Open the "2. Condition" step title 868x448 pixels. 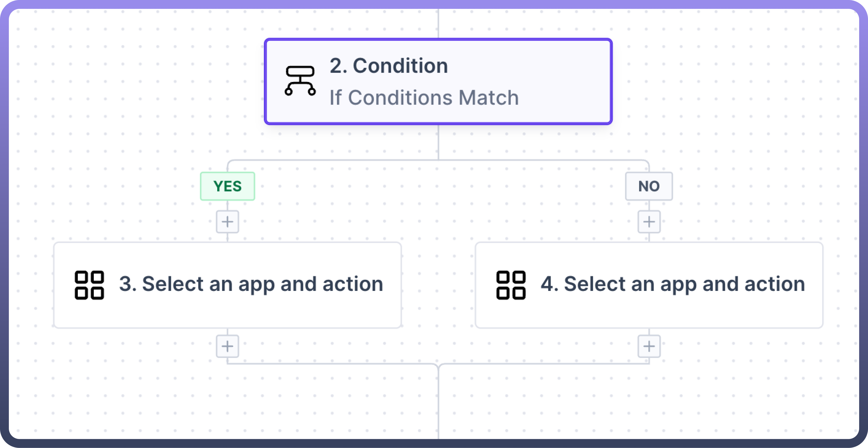click(x=389, y=66)
